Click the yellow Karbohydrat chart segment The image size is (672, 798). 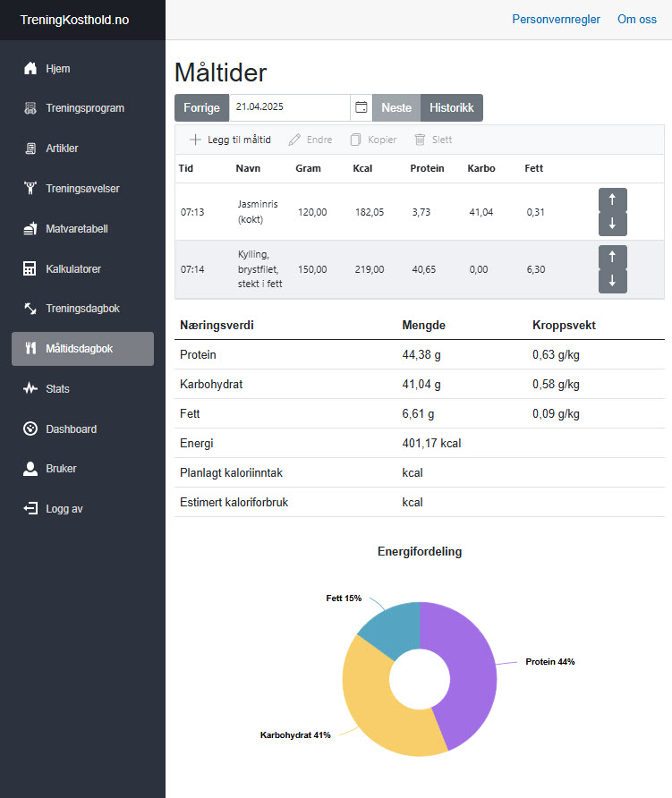click(374, 708)
